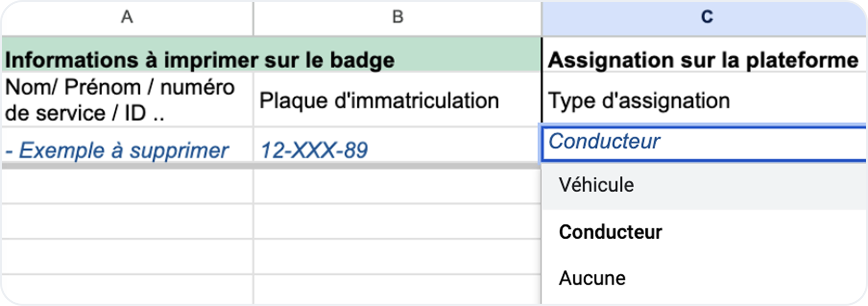Click column A header
The height and width of the screenshot is (306, 868).
point(127,17)
